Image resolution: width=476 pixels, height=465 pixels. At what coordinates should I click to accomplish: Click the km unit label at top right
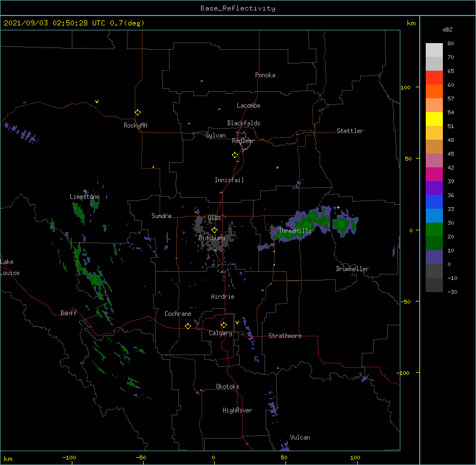[x=411, y=23]
